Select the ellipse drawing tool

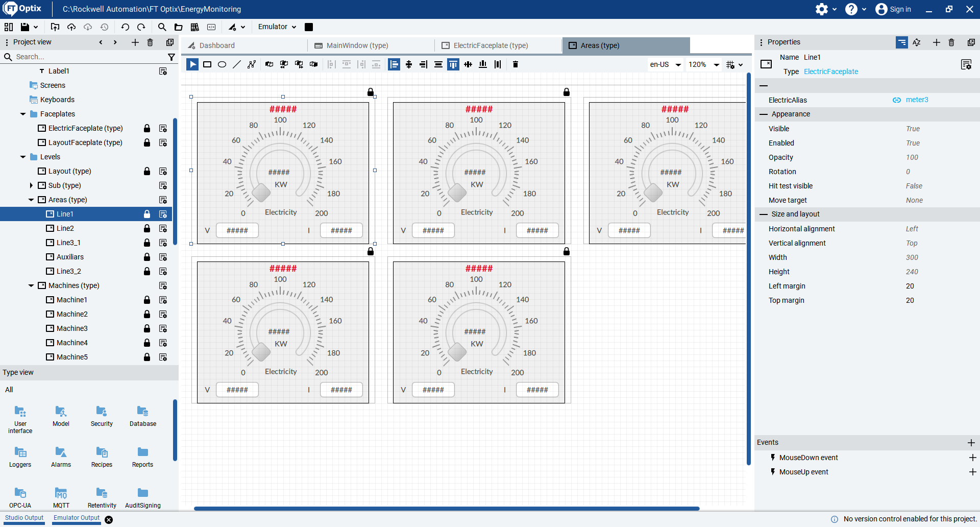click(222, 64)
